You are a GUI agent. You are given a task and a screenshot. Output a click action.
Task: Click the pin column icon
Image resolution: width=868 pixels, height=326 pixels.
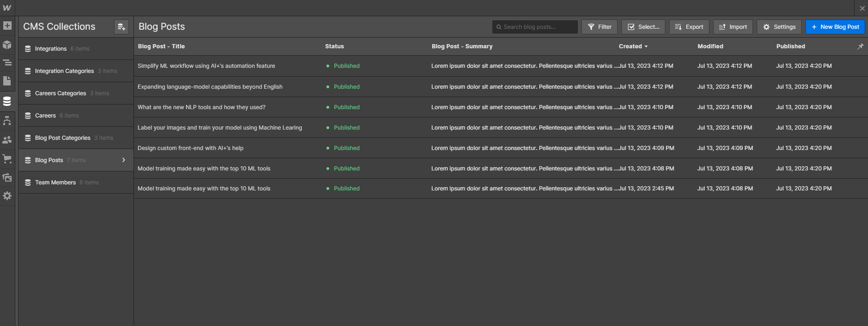861,46
